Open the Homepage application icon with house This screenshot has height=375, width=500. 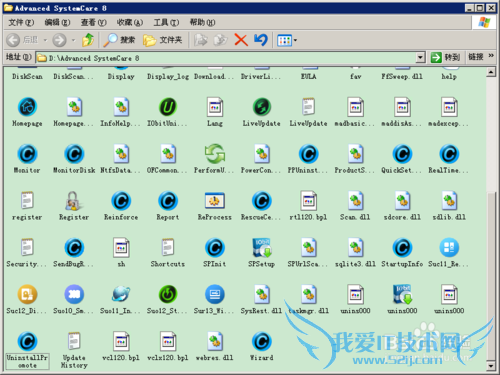[27, 107]
